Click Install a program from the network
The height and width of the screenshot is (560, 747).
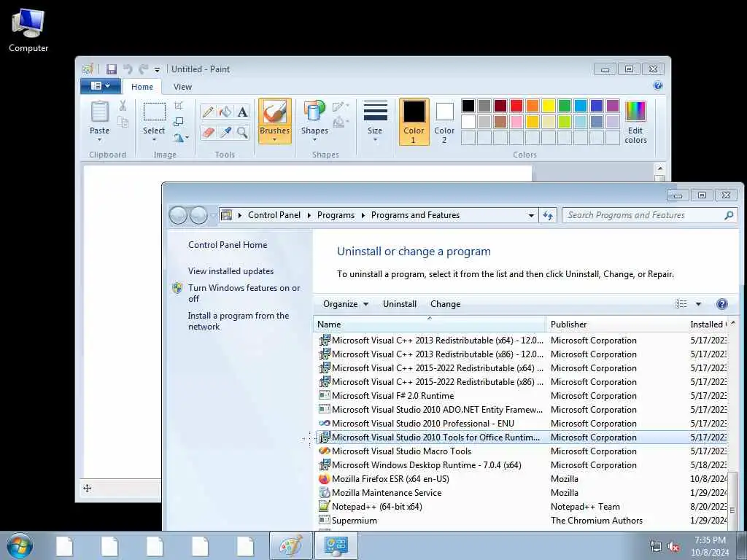tap(239, 321)
